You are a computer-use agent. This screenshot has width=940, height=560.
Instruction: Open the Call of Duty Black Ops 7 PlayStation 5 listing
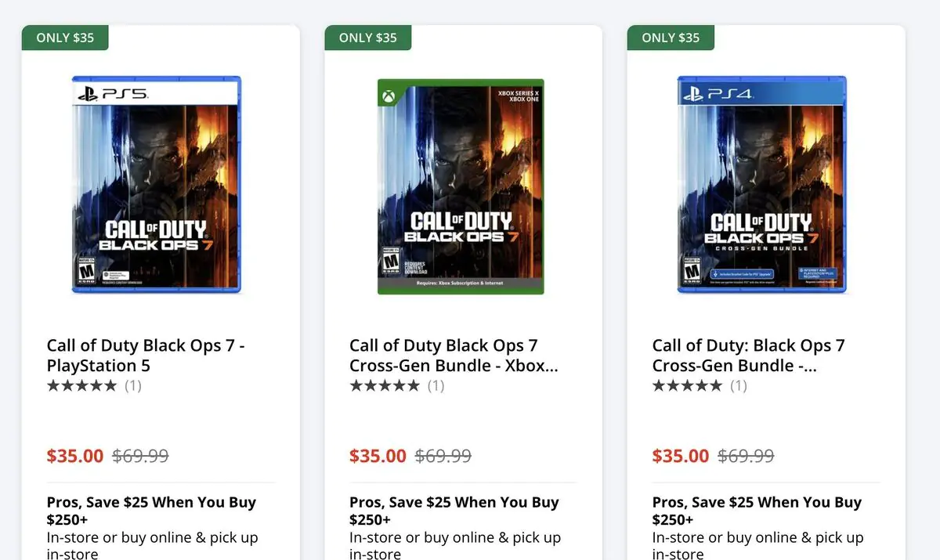pos(144,355)
